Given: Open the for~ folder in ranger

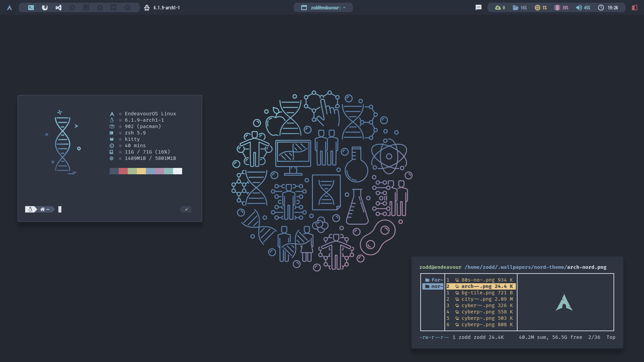Looking at the screenshot, I should coord(434,280).
